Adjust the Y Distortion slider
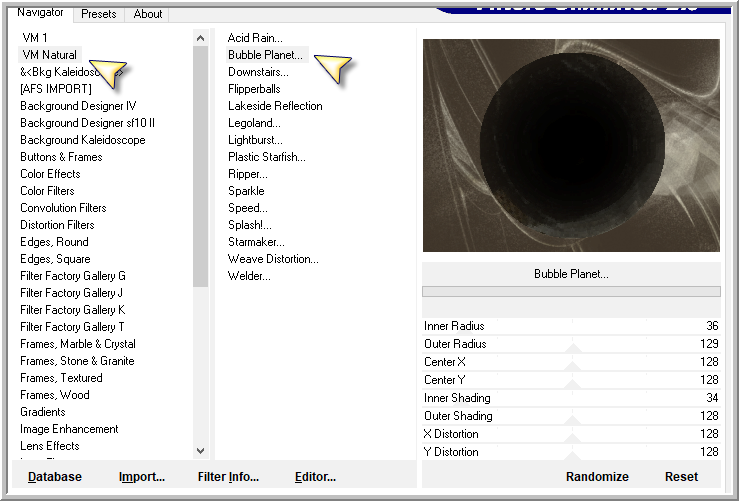This screenshot has height=501, width=739. (571, 452)
